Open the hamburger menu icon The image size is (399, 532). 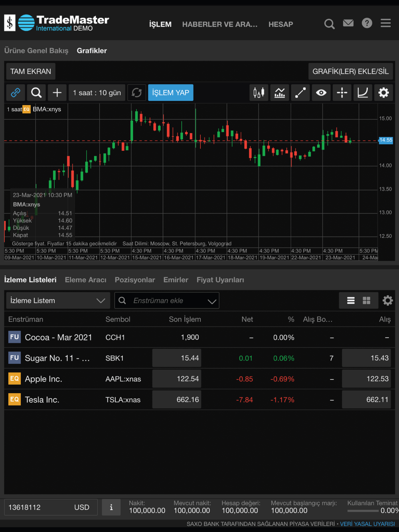coord(386,23)
